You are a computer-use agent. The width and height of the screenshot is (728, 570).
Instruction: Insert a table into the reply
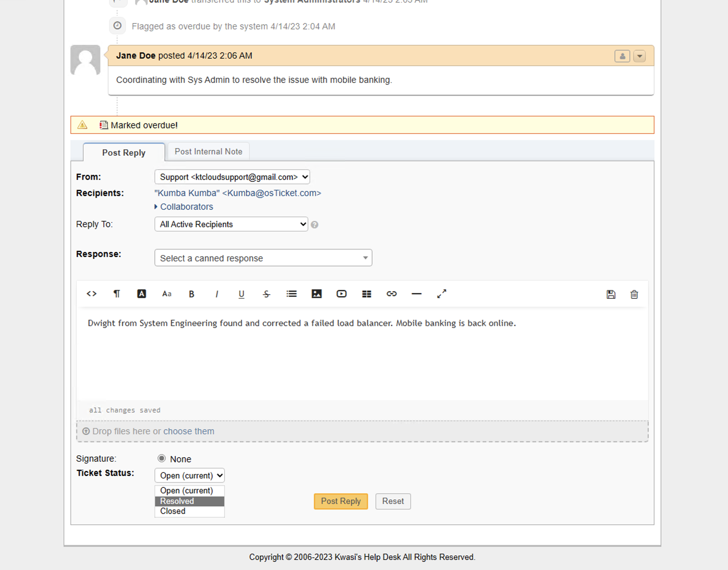366,294
